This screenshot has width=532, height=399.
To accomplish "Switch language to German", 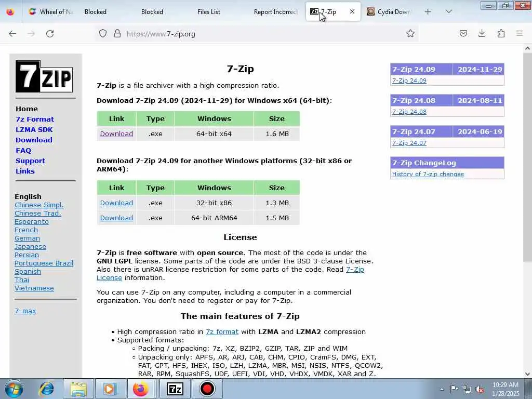I will tap(27, 238).
